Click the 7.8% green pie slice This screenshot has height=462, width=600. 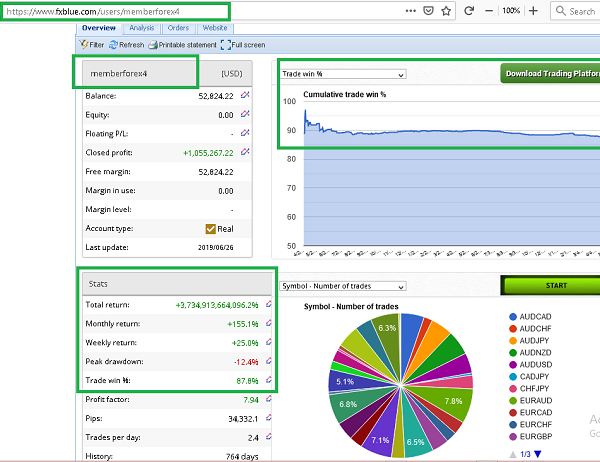point(452,400)
